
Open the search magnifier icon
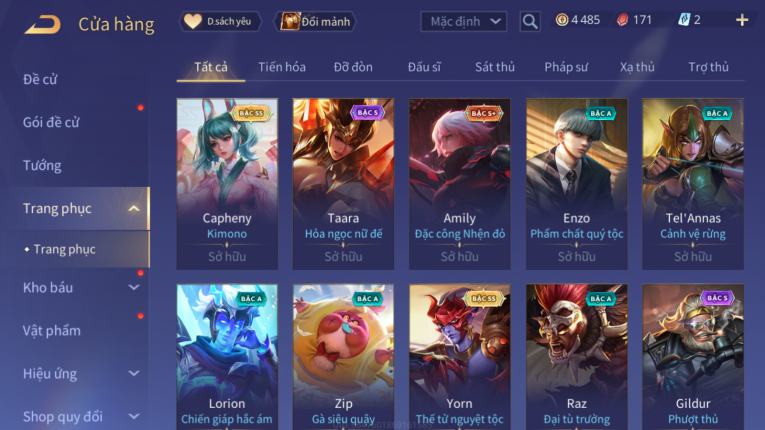tap(530, 21)
